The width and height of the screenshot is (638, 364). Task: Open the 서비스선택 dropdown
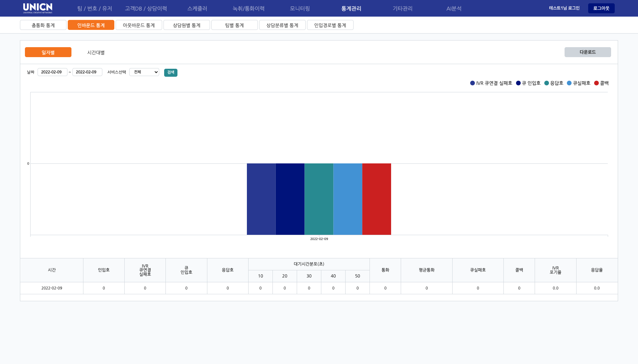coord(144,72)
